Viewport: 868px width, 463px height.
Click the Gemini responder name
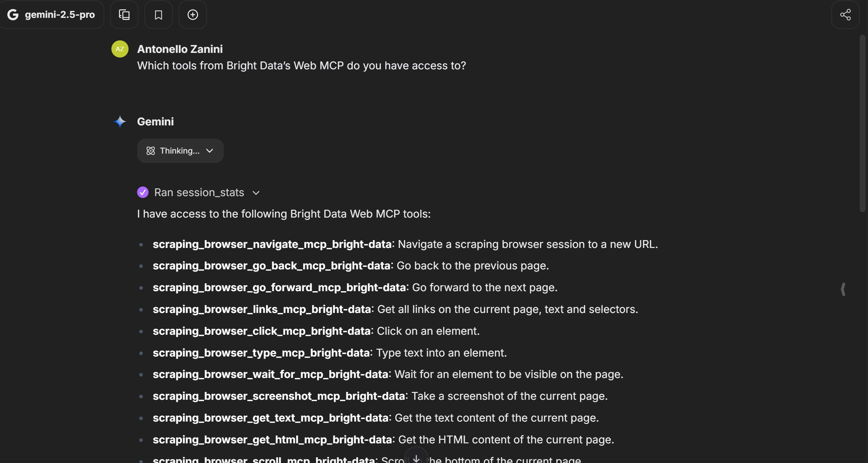coord(155,121)
